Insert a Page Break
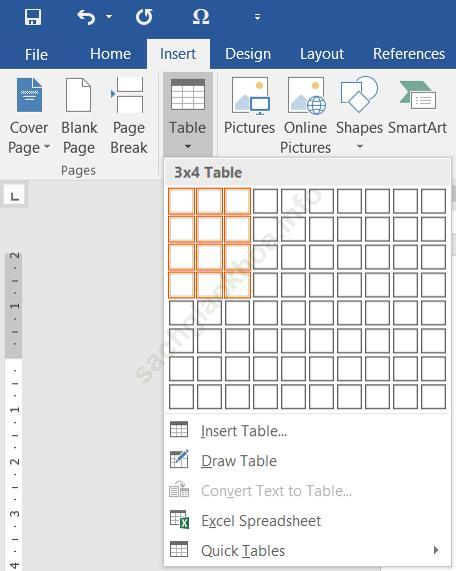This screenshot has height=571, width=456. click(129, 117)
